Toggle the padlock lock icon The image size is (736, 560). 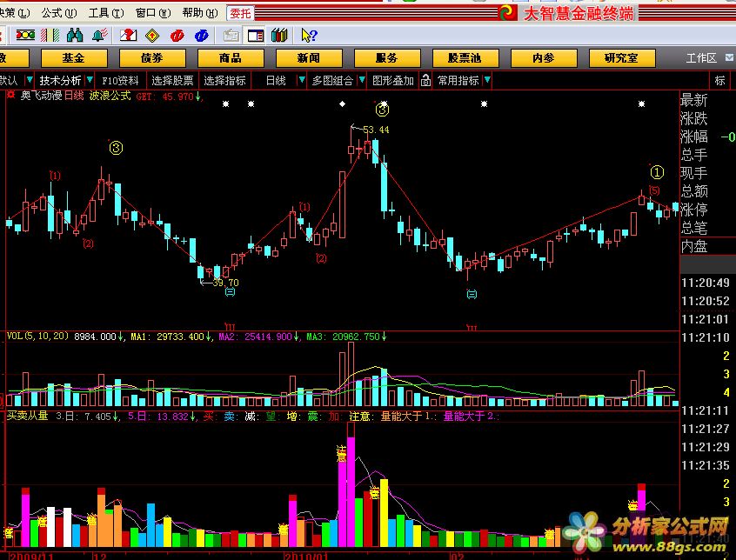pos(425,80)
